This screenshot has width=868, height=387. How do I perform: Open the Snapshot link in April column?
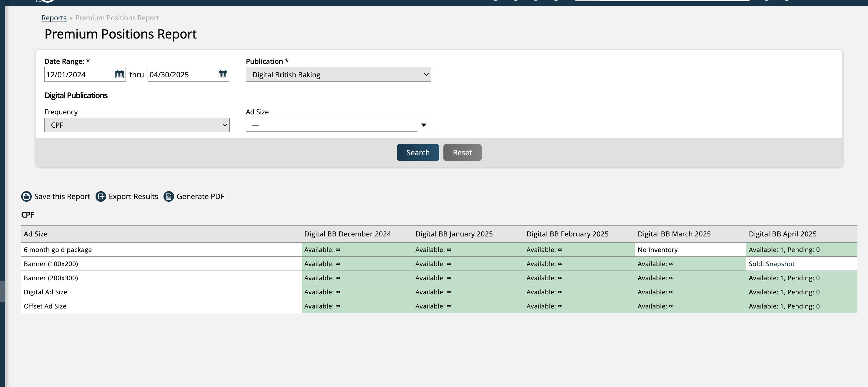click(x=780, y=263)
